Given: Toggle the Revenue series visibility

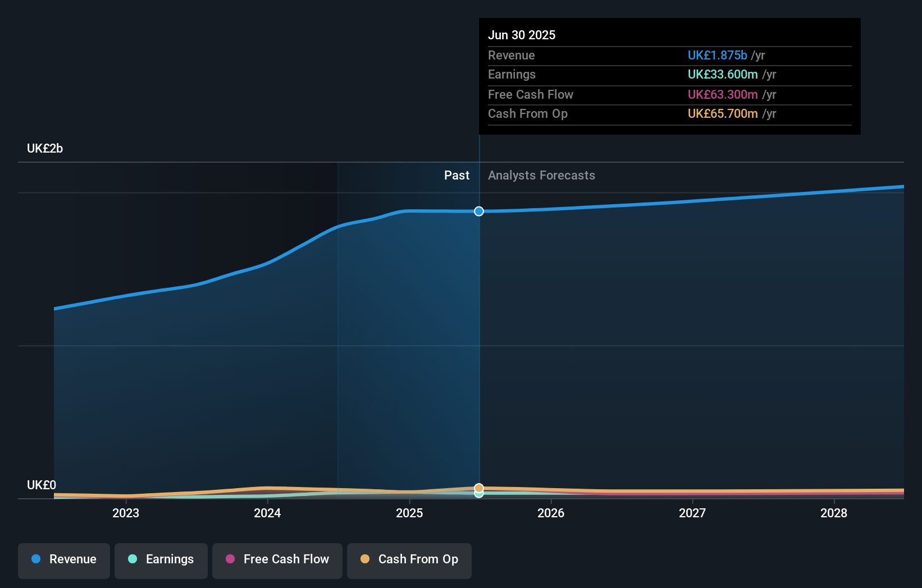Looking at the screenshot, I should pyautogui.click(x=63, y=559).
